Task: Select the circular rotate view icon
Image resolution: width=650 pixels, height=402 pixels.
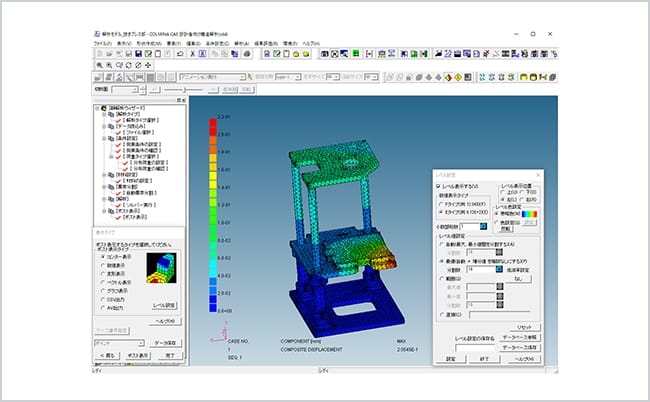Action: (x=129, y=65)
